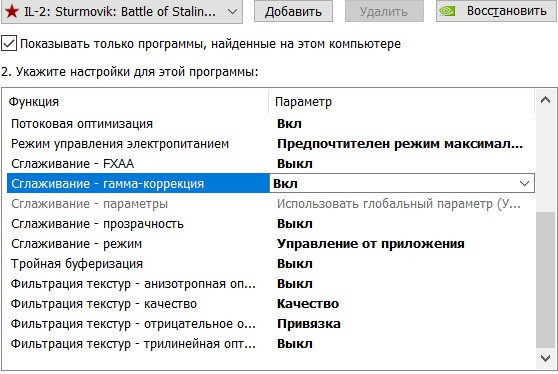Click the vertical scrollbar thumb of settings list
The image size is (558, 374).
click(545, 280)
